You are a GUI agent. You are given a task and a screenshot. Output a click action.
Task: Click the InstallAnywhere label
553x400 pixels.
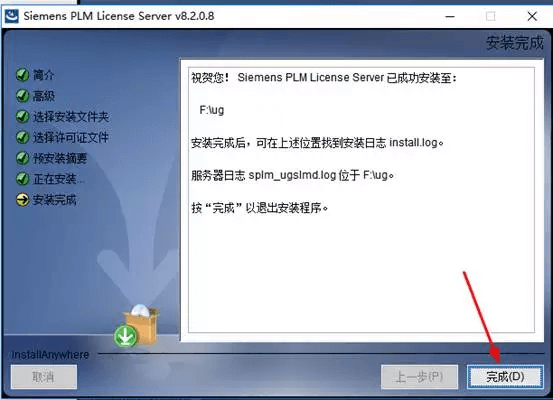50,354
